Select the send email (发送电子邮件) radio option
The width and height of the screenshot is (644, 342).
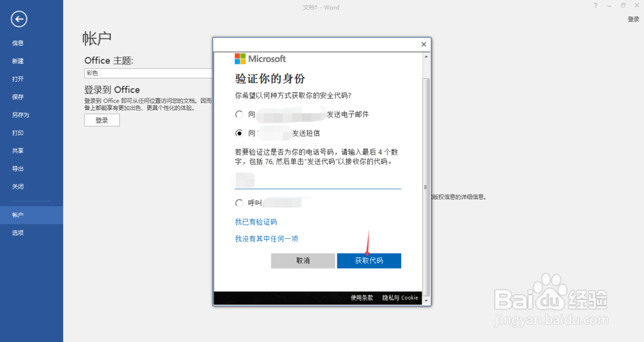click(x=239, y=114)
